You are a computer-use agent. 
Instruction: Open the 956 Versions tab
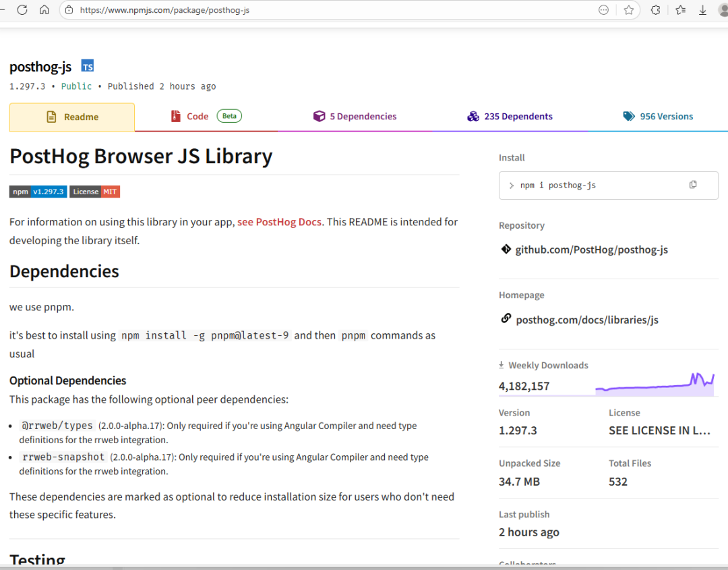(658, 116)
